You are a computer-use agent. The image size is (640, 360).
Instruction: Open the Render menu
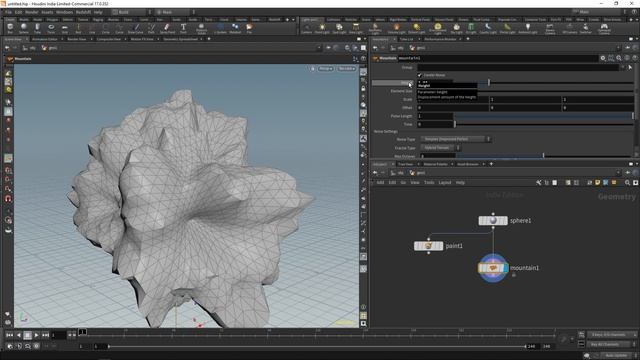click(31, 12)
